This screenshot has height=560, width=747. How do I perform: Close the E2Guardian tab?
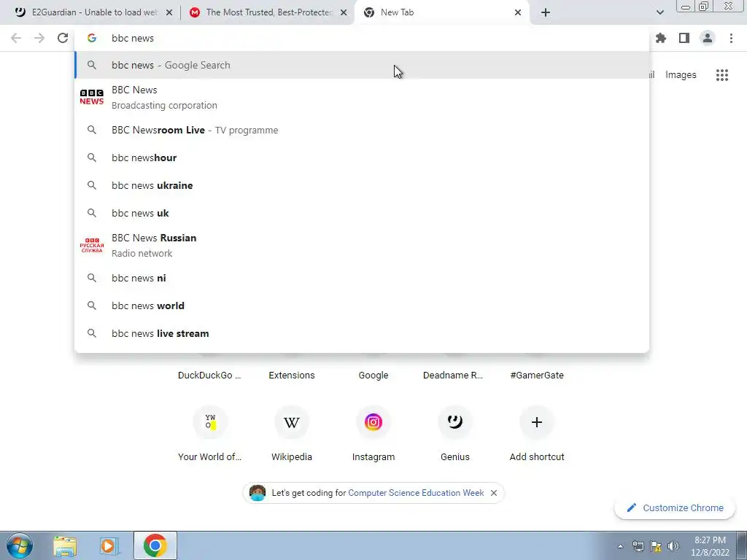pos(169,13)
